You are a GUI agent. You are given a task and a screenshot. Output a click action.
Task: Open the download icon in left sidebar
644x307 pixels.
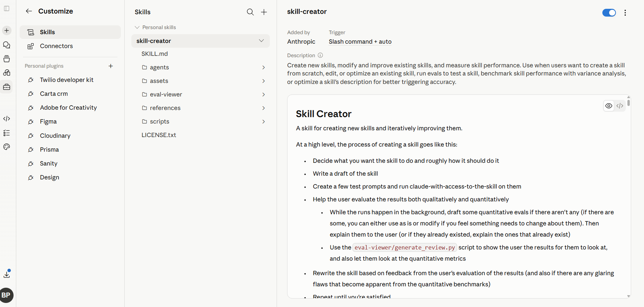click(7, 274)
